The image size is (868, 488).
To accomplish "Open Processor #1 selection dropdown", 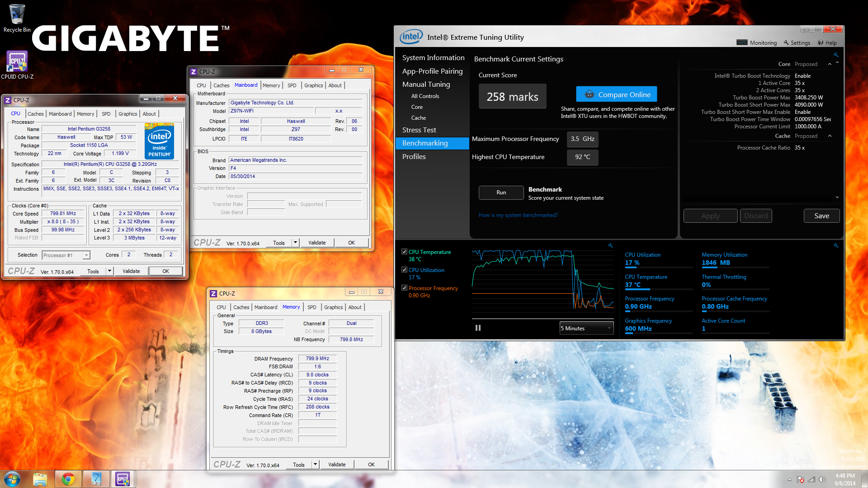I will pos(66,255).
